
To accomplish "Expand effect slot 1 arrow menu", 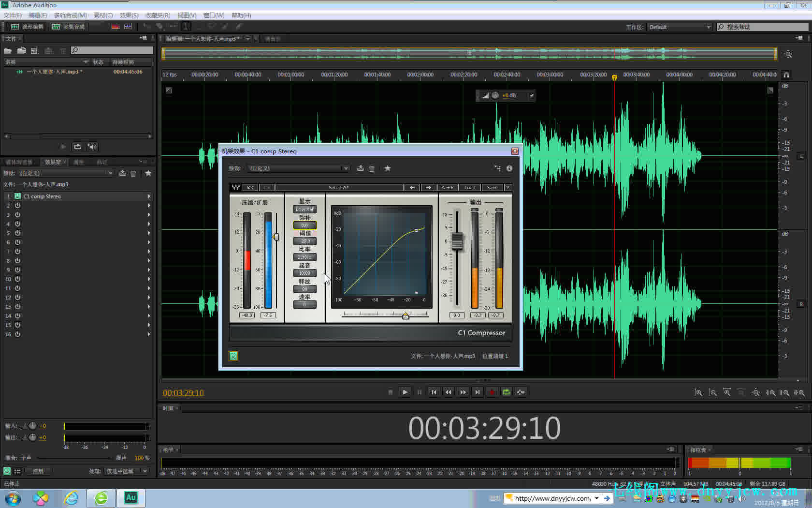I will pyautogui.click(x=149, y=196).
